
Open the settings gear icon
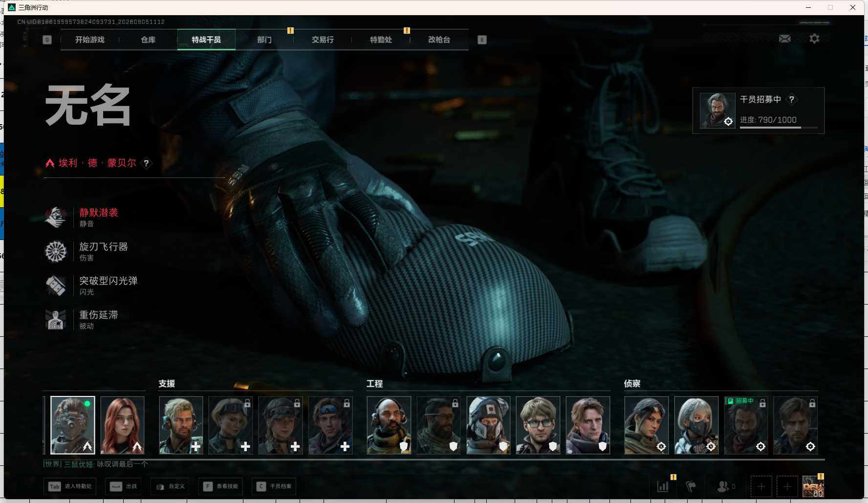pos(814,39)
